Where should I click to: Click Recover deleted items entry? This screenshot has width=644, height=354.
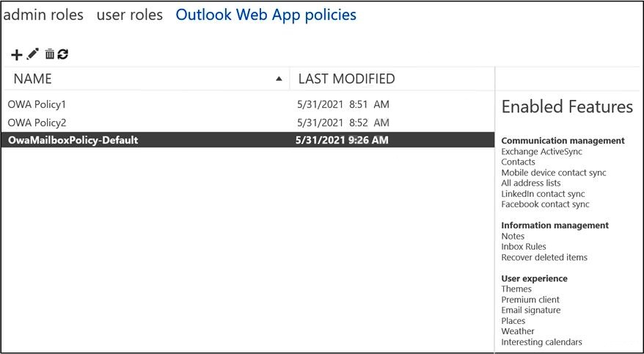click(544, 257)
